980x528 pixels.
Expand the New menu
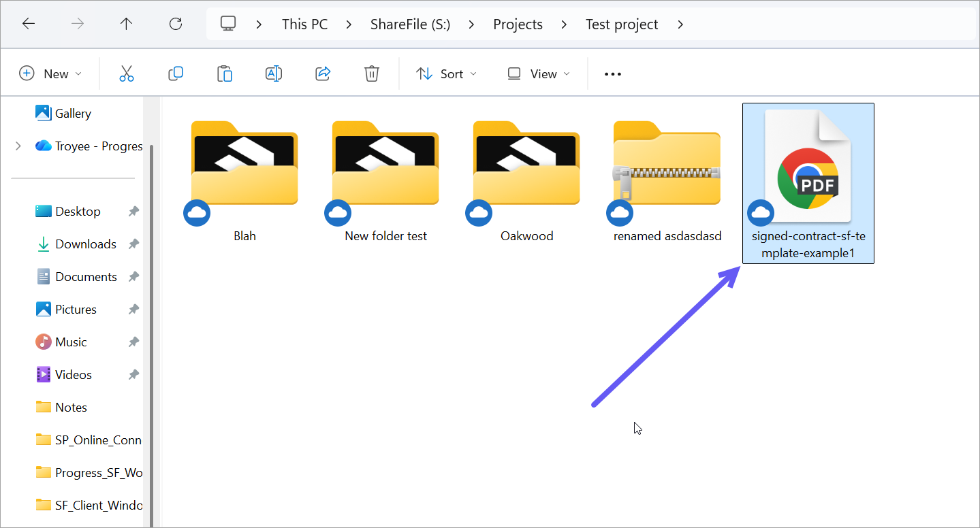click(x=51, y=73)
